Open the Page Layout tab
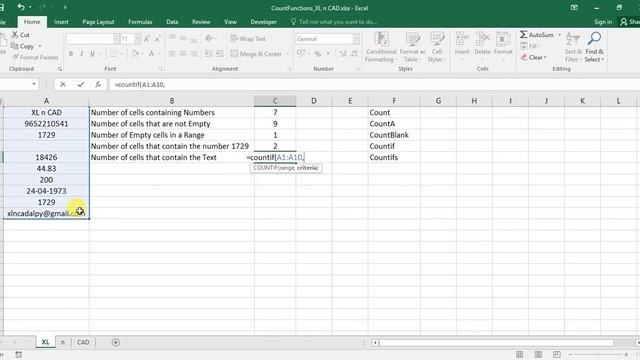The width and height of the screenshot is (640, 360). click(98, 22)
